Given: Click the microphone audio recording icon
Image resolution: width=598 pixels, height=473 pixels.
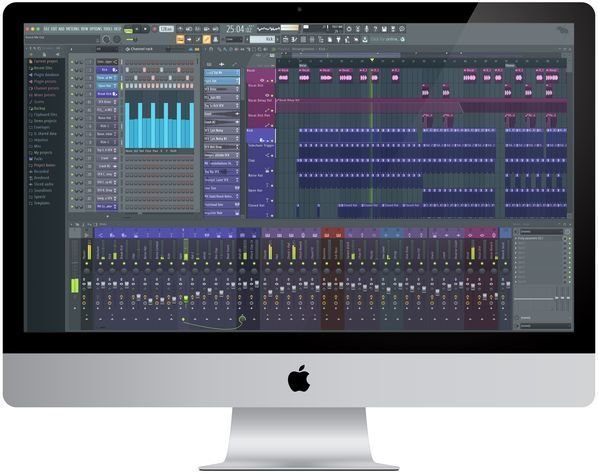Looking at the screenshot, I should [x=367, y=29].
